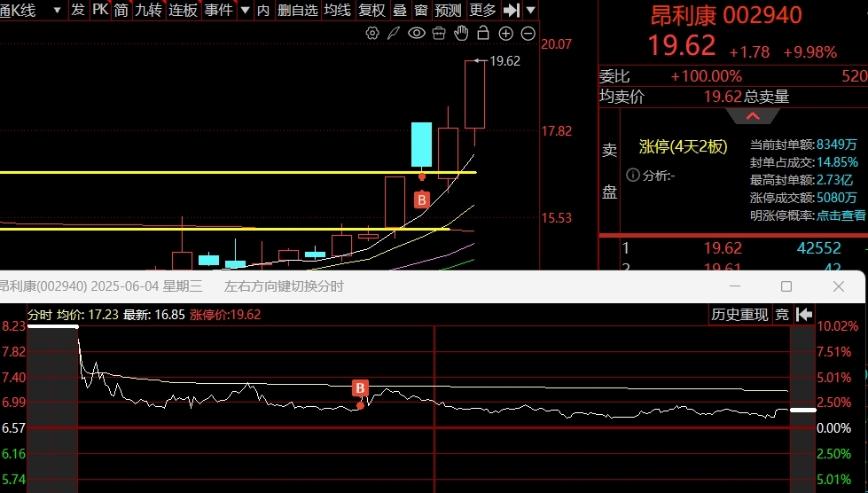868x493 pixels.
Task: Open the 连板 toolbar item
Action: coord(183,10)
